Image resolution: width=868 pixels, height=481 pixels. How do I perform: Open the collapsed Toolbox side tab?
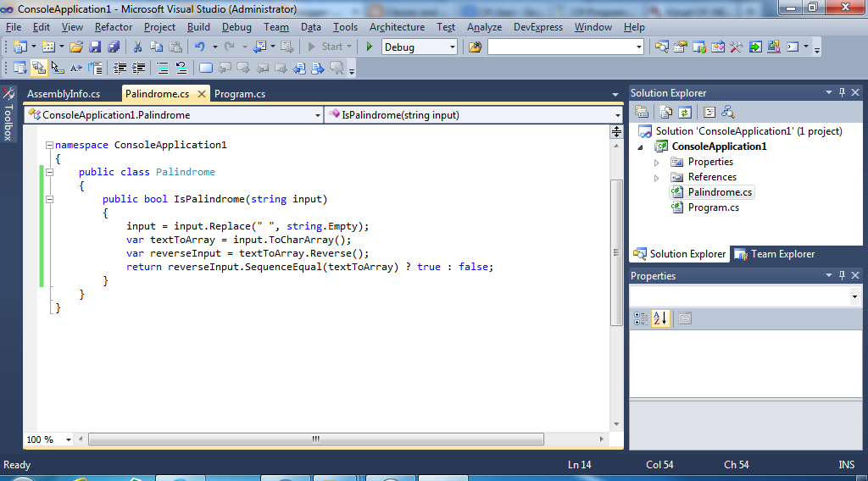tap(8, 114)
